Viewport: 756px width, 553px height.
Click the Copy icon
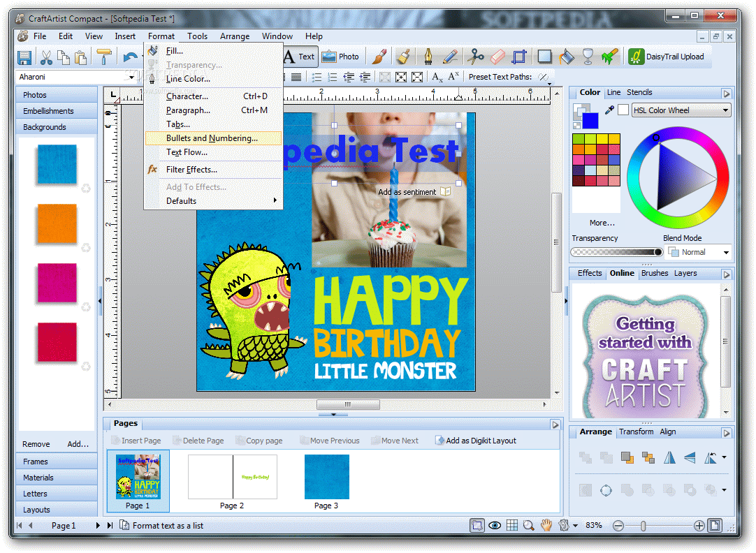click(63, 57)
